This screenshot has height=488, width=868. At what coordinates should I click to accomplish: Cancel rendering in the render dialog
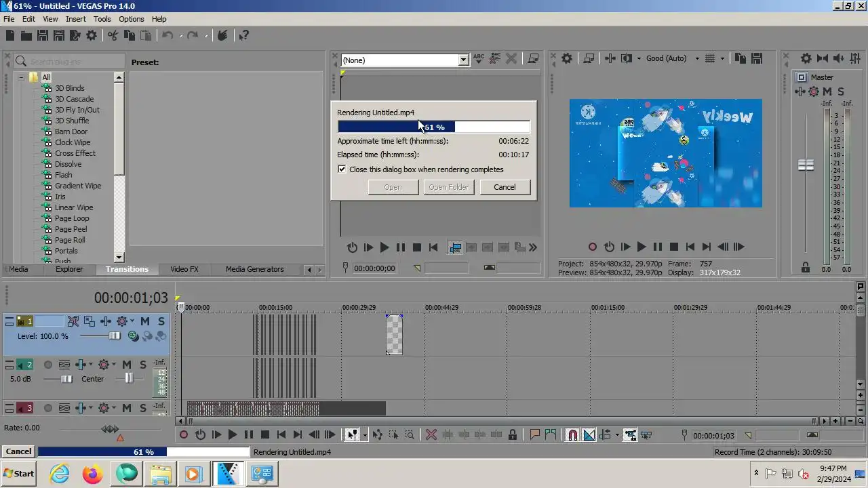click(505, 187)
